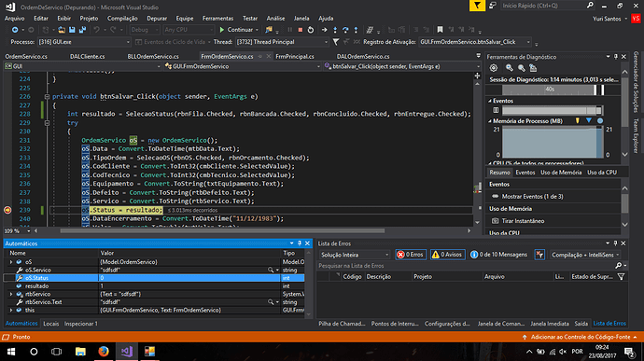Collapse the btnSalvar_Click method outline
Image resolution: width=644 pixels, height=361 pixels.
tap(47, 96)
